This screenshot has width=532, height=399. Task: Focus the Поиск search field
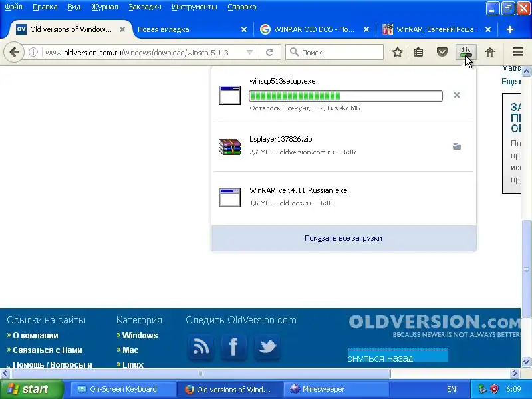pos(334,53)
